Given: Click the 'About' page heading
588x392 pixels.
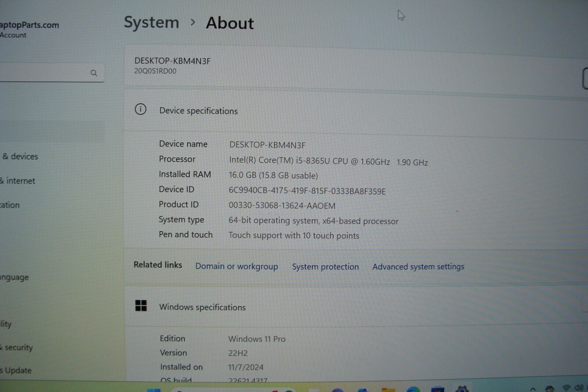Looking at the screenshot, I should pyautogui.click(x=230, y=23).
